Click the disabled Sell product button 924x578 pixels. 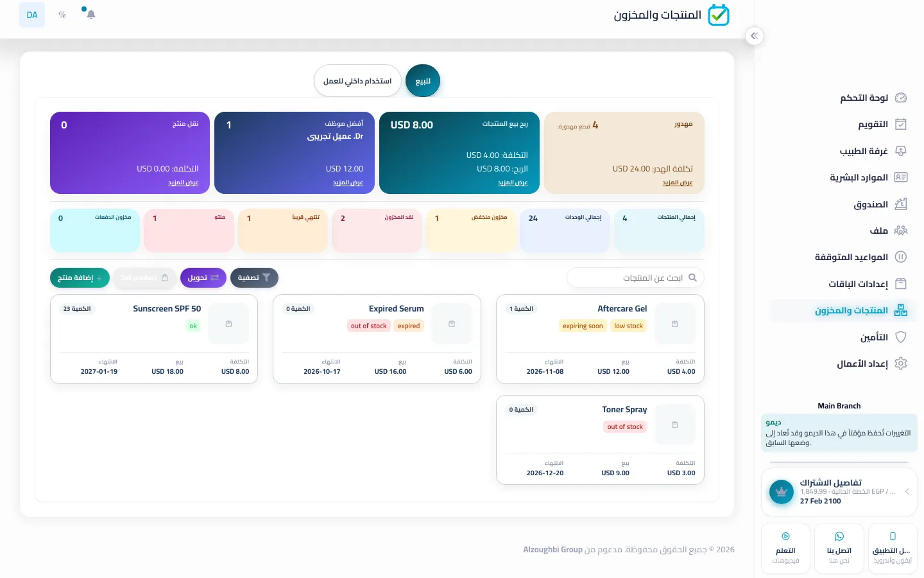coord(144,277)
